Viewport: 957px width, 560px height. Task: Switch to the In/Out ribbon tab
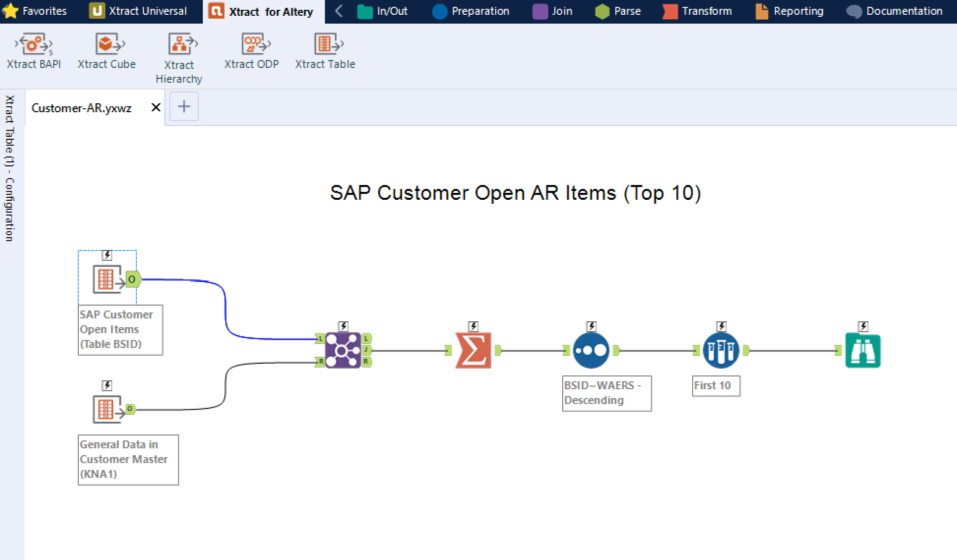(383, 11)
